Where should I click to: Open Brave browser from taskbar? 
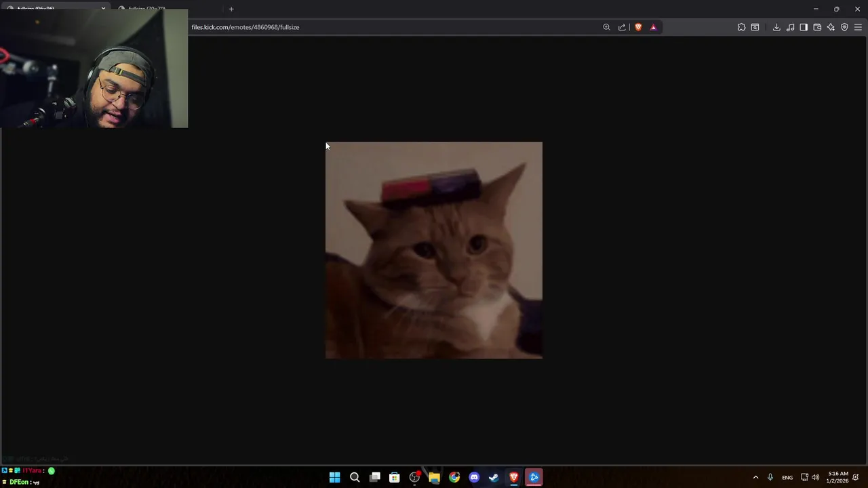point(514,477)
